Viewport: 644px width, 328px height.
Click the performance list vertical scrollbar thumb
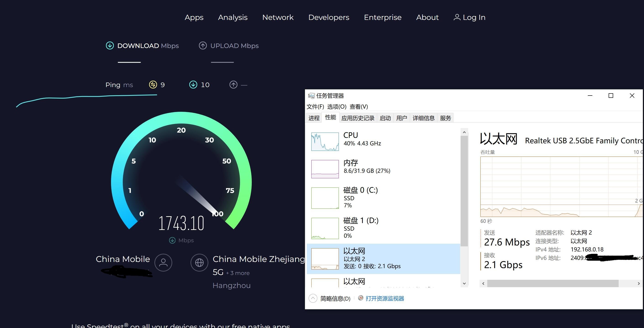click(x=464, y=191)
